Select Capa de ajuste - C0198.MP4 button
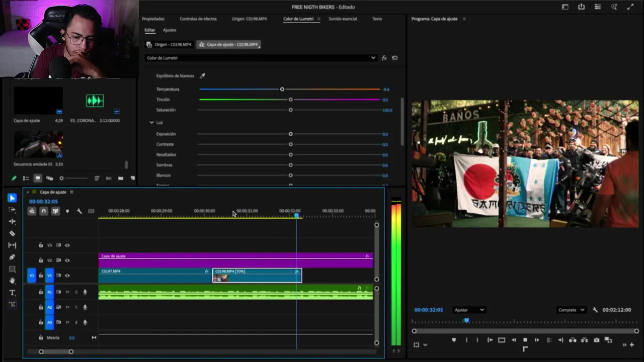Image resolution: width=644 pixels, height=362 pixels. click(x=228, y=44)
